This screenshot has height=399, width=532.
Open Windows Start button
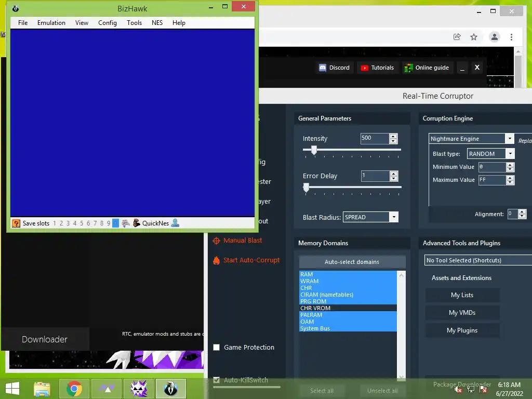click(12, 389)
